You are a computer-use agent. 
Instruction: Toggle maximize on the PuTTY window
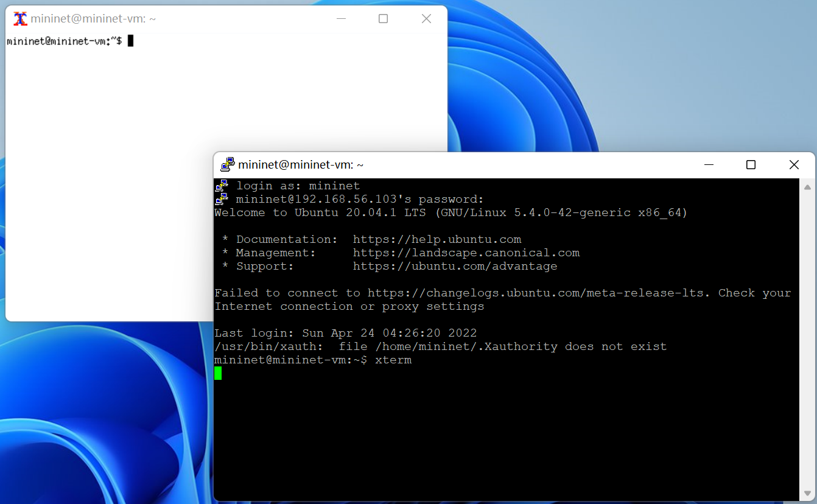(751, 164)
